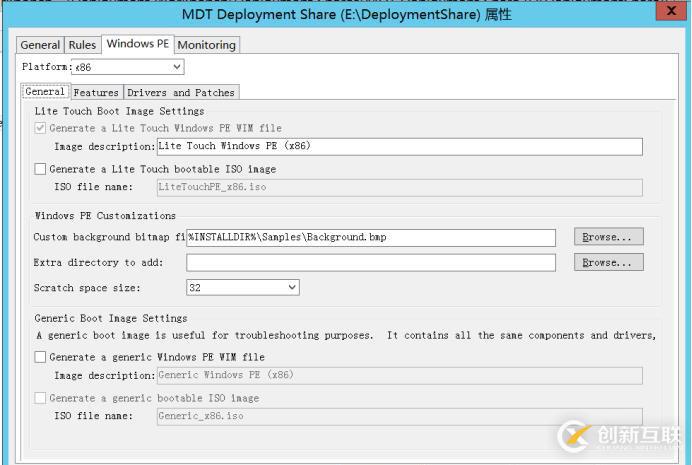The image size is (692, 465).
Task: Open the Platform dropdown showing x86
Action: point(128,67)
